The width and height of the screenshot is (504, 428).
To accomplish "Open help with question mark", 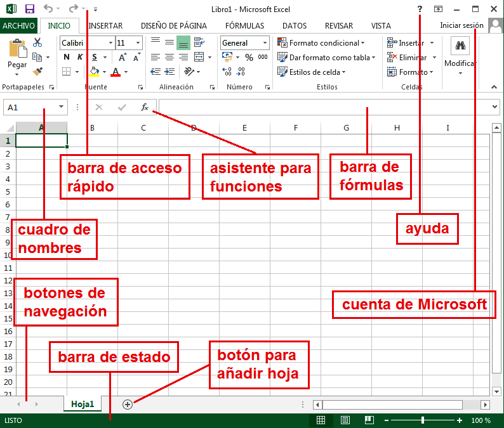I will tap(420, 9).
